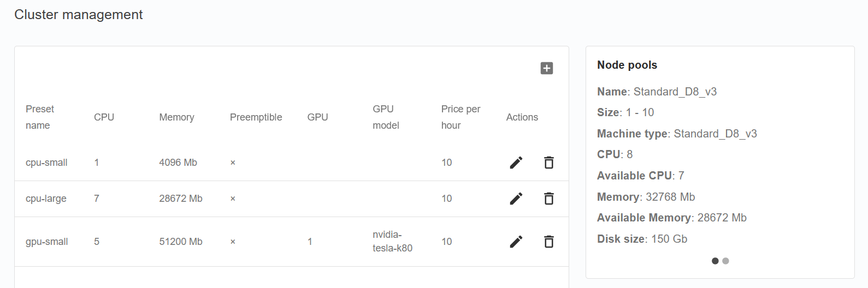Remove the gpu-small preset with the trash icon
The width and height of the screenshot is (868, 288).
(548, 242)
